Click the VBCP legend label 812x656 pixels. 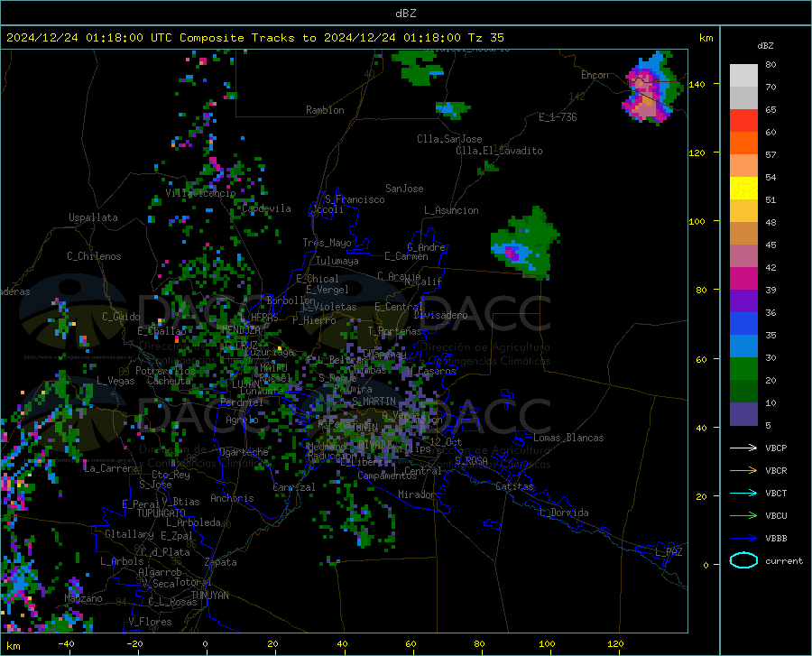tap(776, 448)
